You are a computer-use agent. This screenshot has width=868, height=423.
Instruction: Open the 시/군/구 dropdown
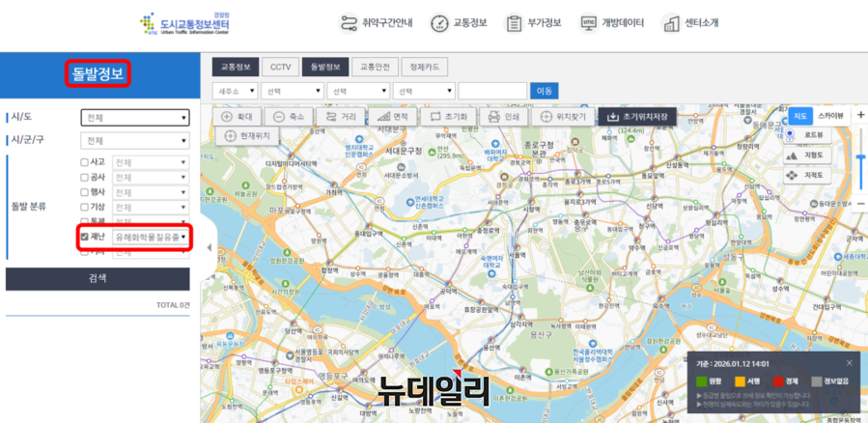pos(135,141)
